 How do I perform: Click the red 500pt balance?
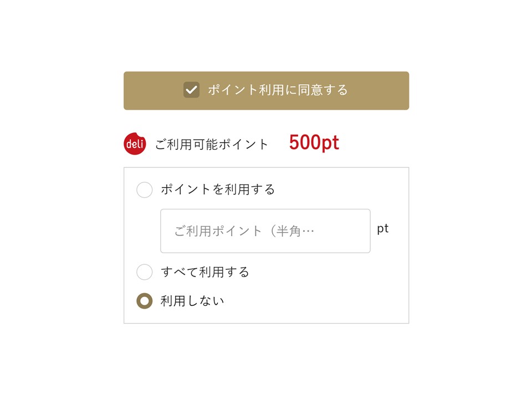point(314,144)
